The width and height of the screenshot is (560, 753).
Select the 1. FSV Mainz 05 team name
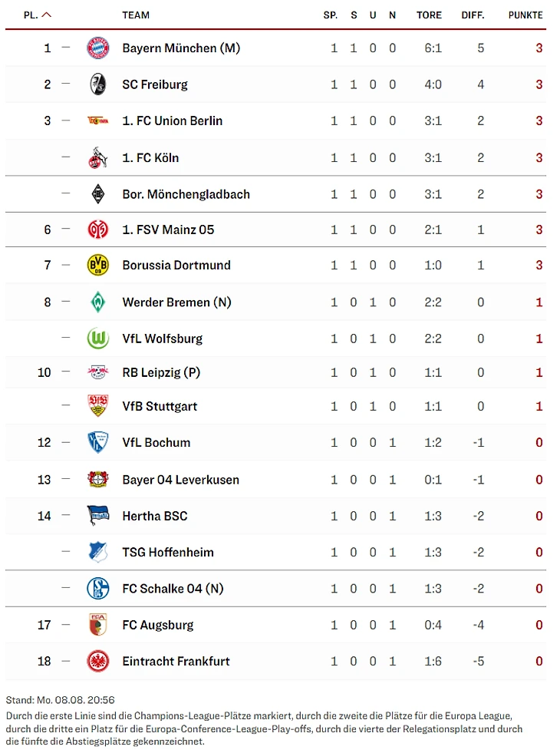tap(168, 230)
